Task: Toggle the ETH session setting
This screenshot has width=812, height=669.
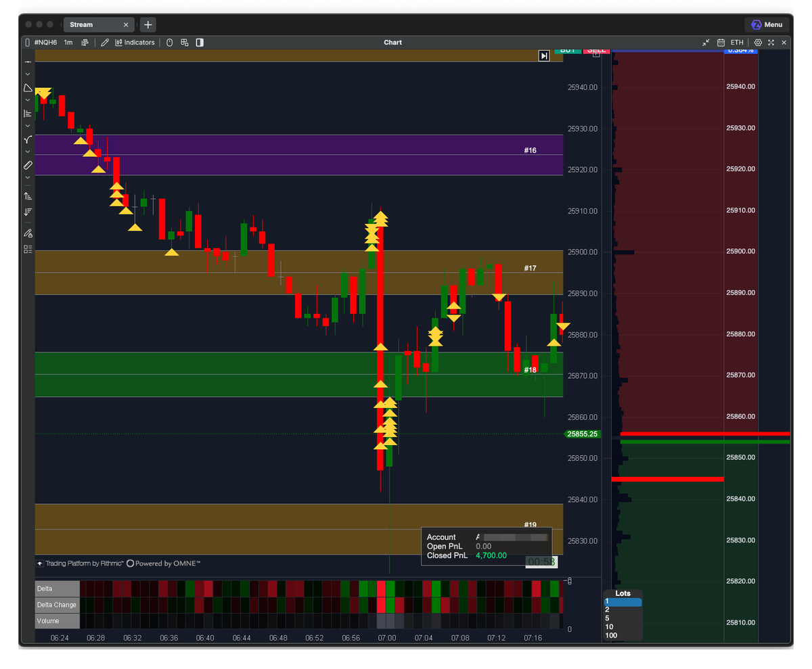Action: 737,43
